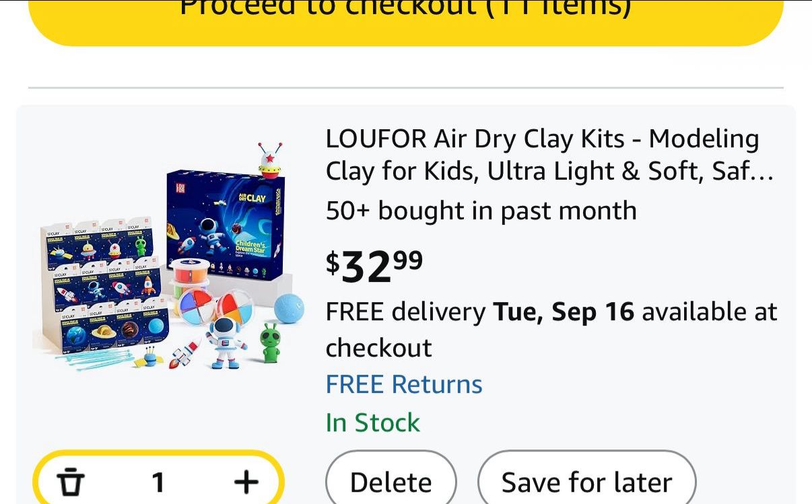Tap the Proceed to checkout button
812x504 pixels.
point(405,17)
